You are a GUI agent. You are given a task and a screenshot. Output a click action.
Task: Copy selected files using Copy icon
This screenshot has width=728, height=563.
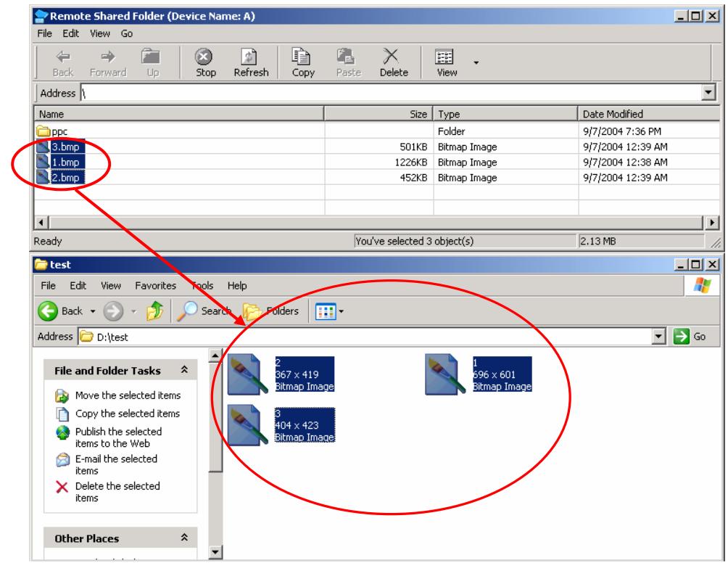pos(302,63)
